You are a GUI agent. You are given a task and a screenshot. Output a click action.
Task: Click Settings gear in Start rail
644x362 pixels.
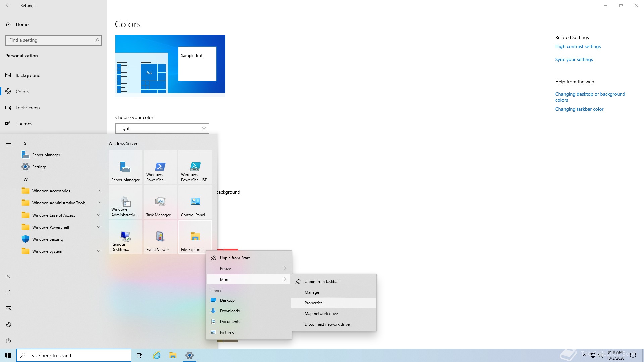coord(8,324)
